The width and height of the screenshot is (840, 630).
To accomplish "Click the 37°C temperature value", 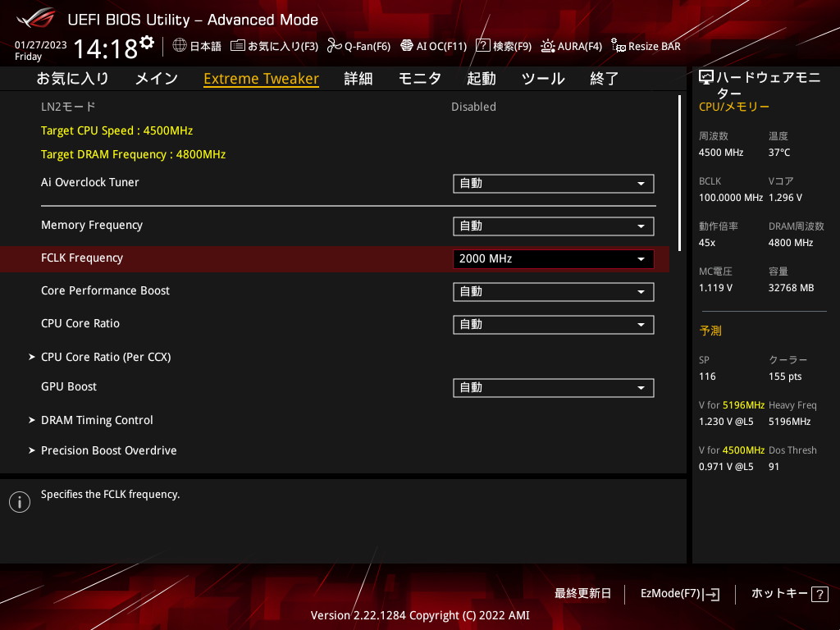I will click(x=779, y=153).
